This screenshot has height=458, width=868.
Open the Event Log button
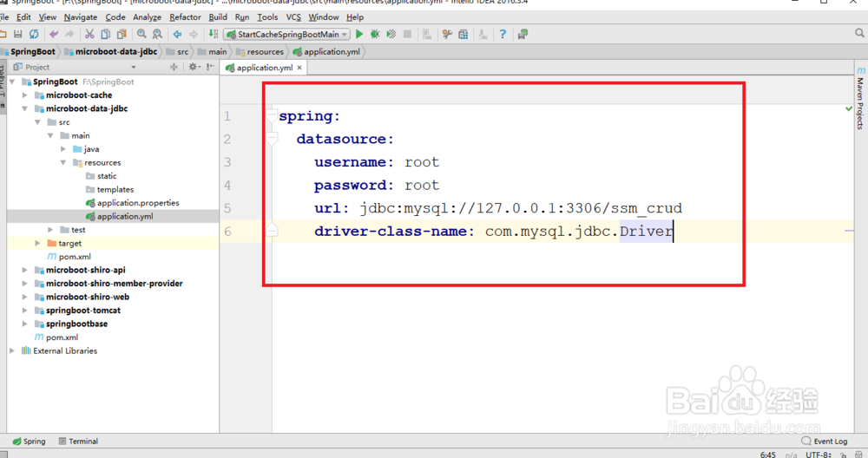pos(825,442)
